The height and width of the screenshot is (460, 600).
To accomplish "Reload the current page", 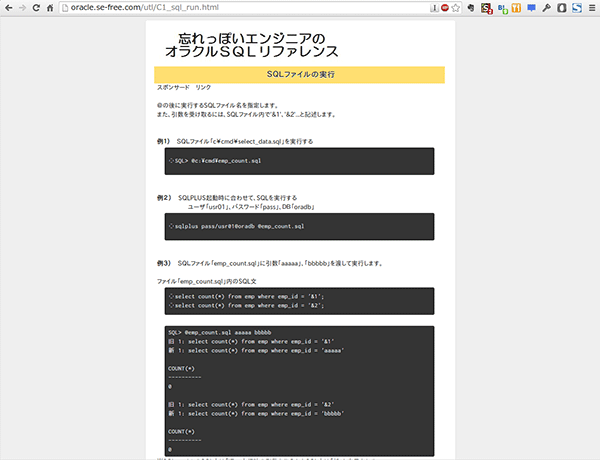I will tap(36, 8).
